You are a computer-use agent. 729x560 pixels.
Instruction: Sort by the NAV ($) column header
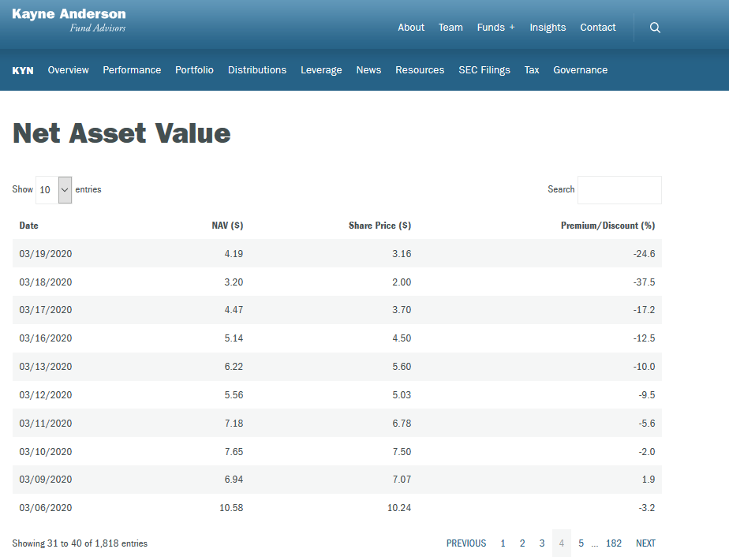[x=227, y=226]
